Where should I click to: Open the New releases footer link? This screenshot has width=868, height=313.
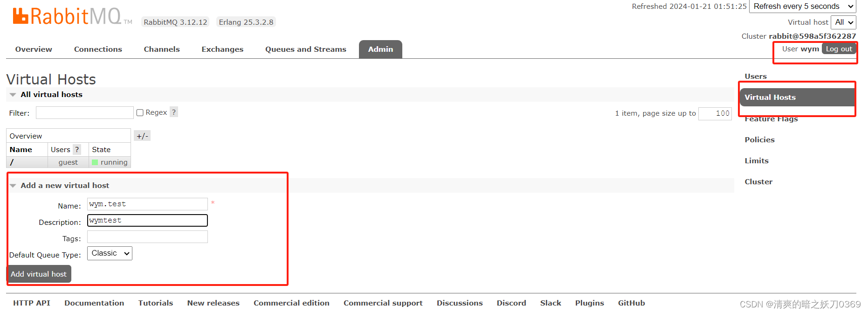(214, 303)
